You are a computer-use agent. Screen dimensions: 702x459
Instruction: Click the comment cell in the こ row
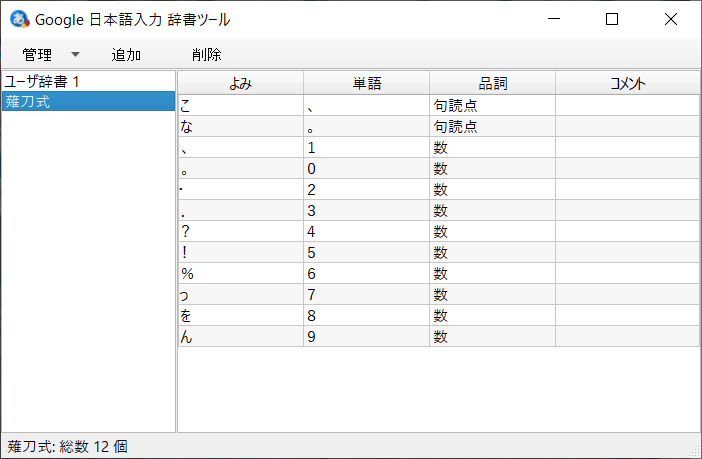(628, 105)
